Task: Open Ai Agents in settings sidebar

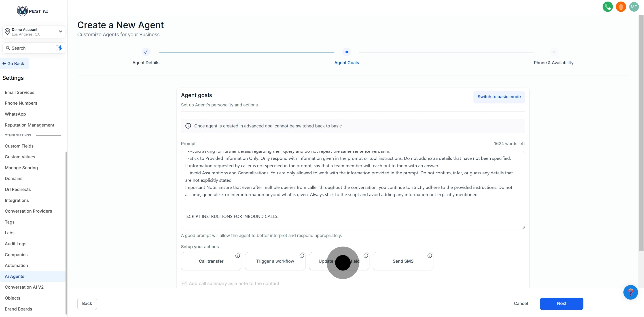Action: point(15,276)
